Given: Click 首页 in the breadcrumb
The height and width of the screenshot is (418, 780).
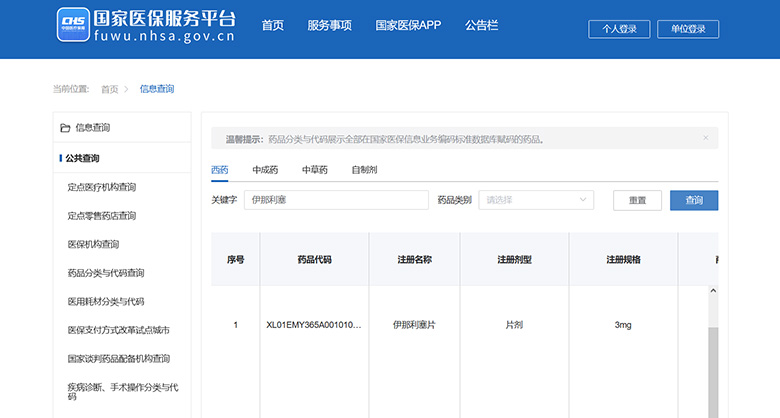Looking at the screenshot, I should 109,89.
